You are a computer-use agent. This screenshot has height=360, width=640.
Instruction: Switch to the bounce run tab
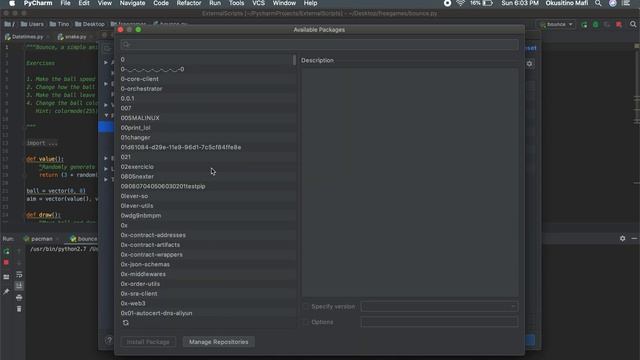(84, 239)
